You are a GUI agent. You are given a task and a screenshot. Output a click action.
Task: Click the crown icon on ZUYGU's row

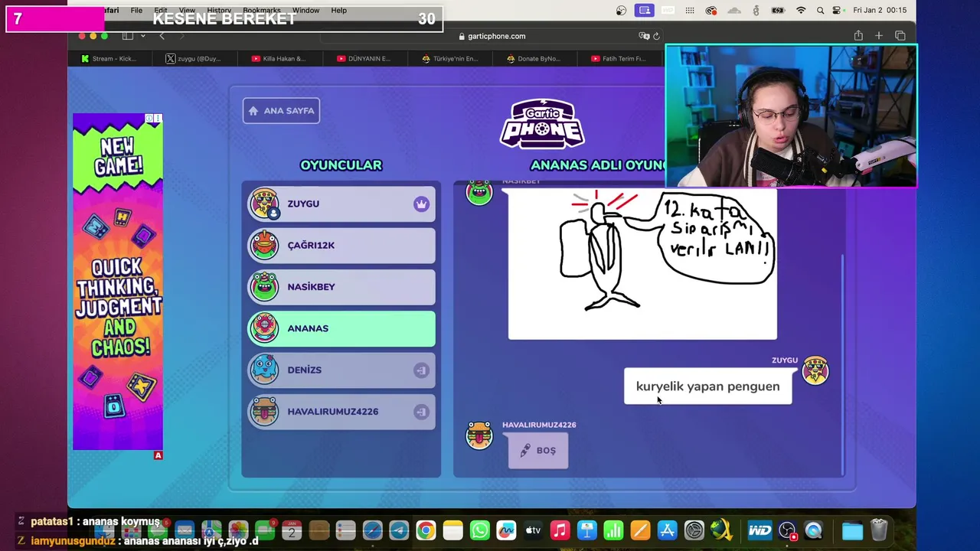pos(421,204)
